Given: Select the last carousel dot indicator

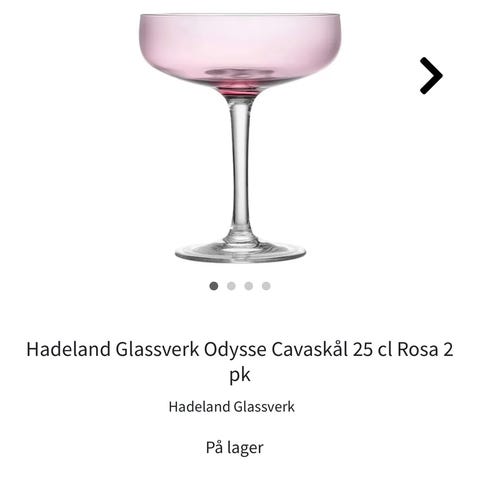Looking at the screenshot, I should [266, 286].
